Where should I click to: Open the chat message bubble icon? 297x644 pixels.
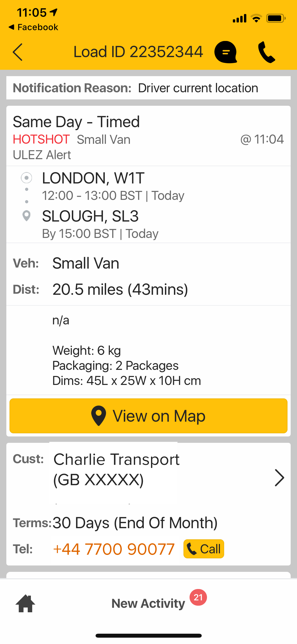[225, 52]
